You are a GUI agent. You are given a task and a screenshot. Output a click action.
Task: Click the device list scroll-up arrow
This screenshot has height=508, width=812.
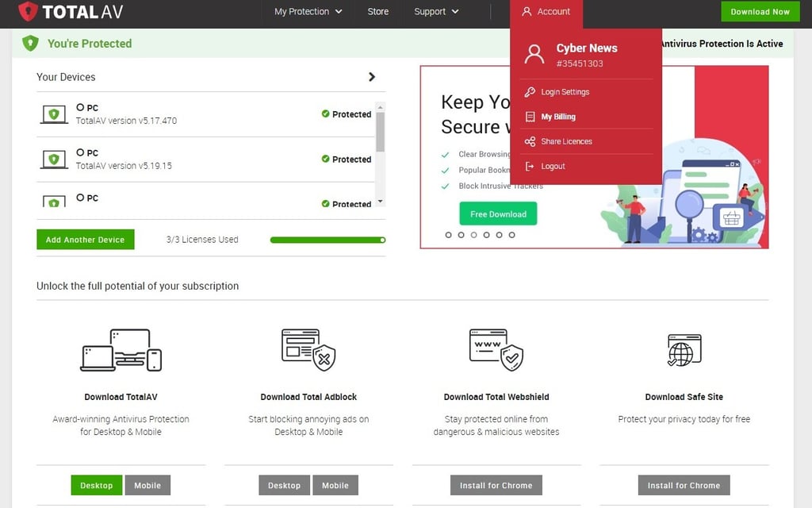tap(381, 107)
